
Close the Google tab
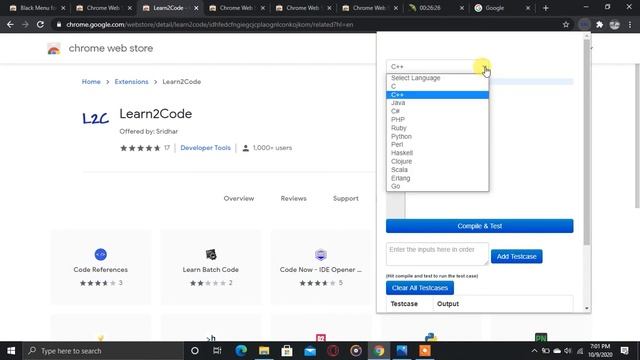pyautogui.click(x=528, y=8)
